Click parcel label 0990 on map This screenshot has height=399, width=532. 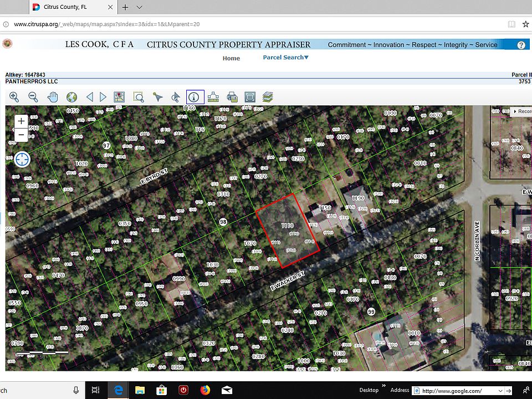178,279
